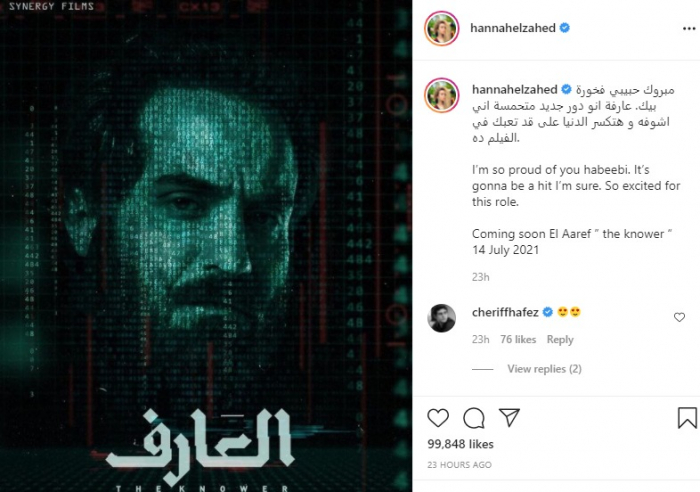Open cheriffhafez username link
This screenshot has height=492, width=700.
click(505, 312)
